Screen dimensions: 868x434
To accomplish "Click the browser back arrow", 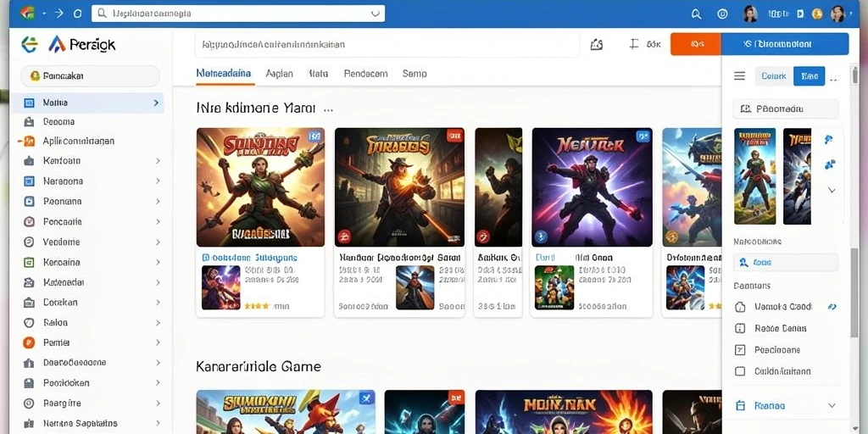I will pyautogui.click(x=44, y=14).
